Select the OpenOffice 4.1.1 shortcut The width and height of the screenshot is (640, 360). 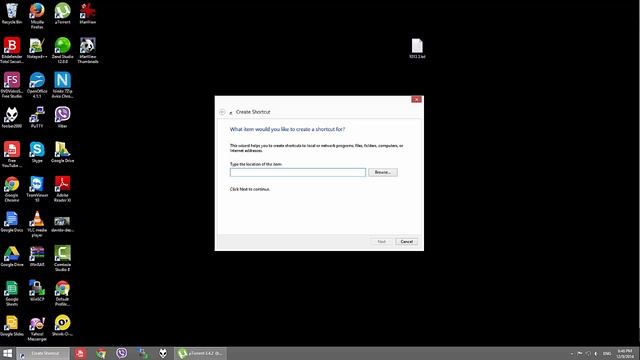pyautogui.click(x=37, y=85)
